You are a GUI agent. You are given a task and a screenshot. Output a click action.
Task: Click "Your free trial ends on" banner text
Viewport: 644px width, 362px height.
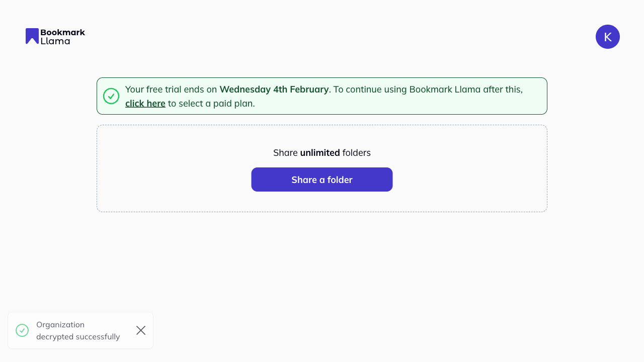[171, 89]
